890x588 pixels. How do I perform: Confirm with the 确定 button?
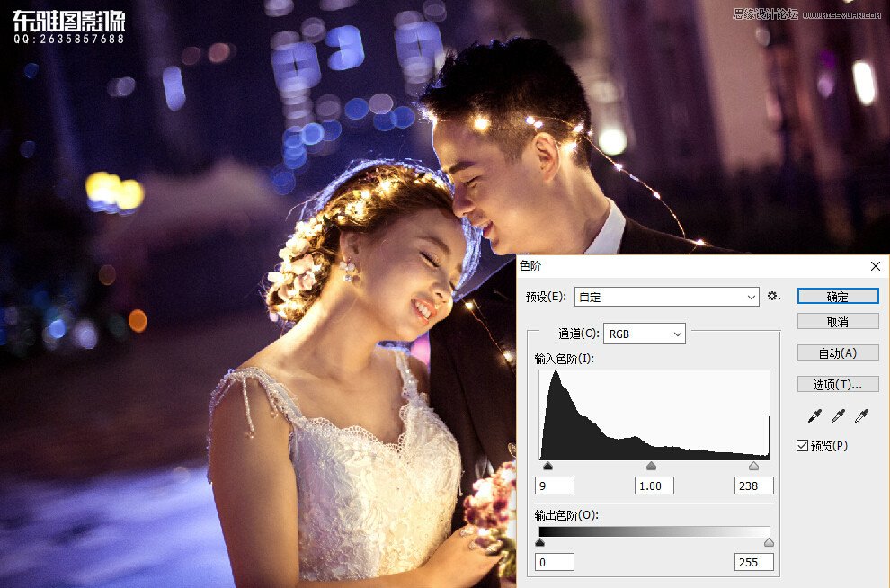point(838,297)
